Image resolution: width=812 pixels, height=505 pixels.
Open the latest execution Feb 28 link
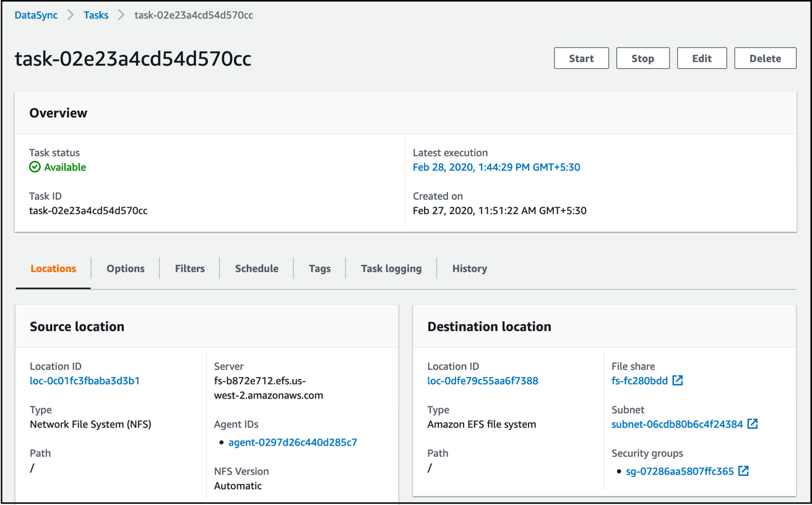[496, 166]
